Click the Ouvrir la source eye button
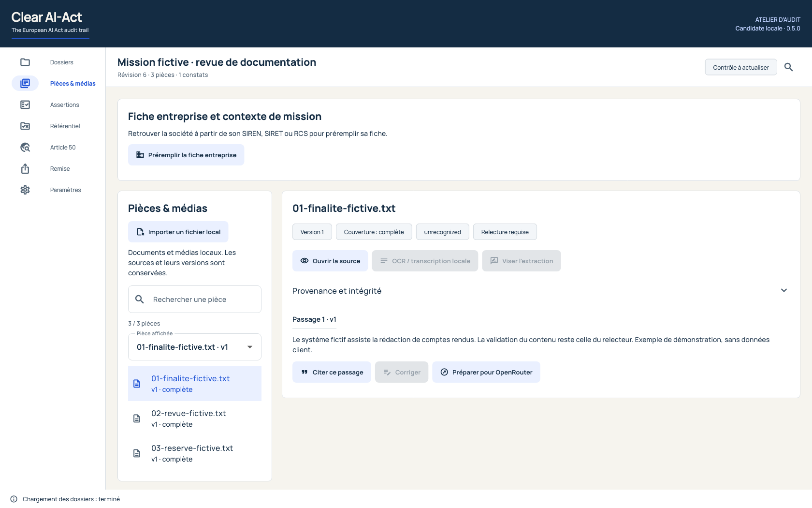Image resolution: width=812 pixels, height=508 pixels. [x=330, y=261]
